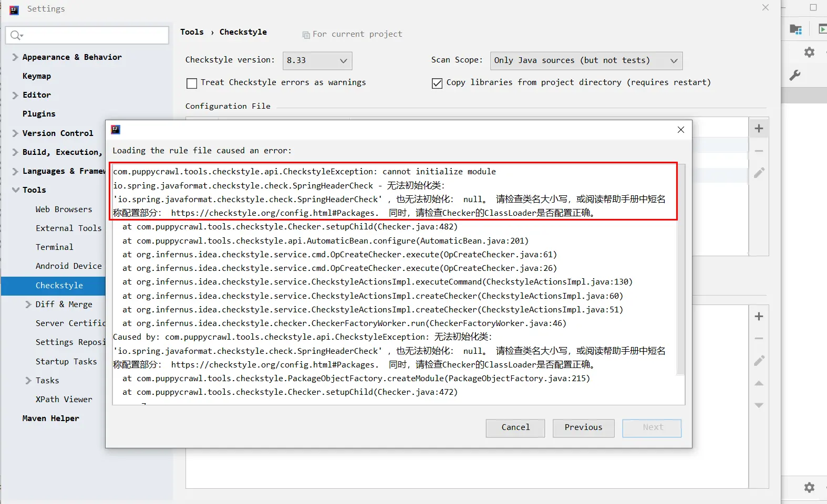Viewport: 827px width, 504px height.
Task: Select Checkstyle in the settings tree
Action: (59, 286)
